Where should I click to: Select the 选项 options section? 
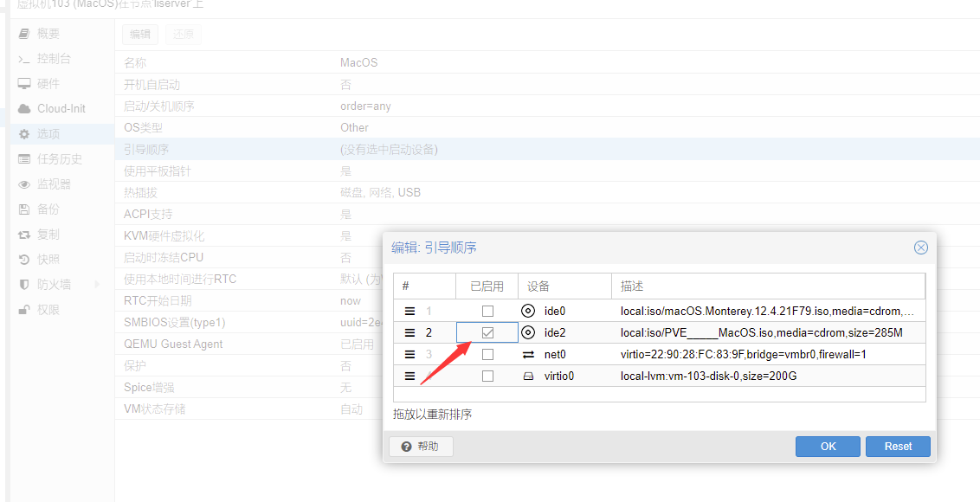point(62,134)
